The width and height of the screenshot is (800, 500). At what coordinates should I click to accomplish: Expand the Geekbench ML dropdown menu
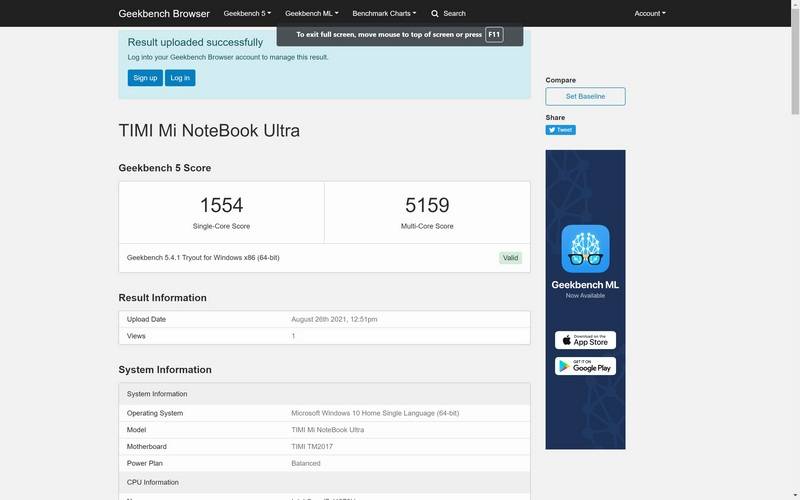312,13
